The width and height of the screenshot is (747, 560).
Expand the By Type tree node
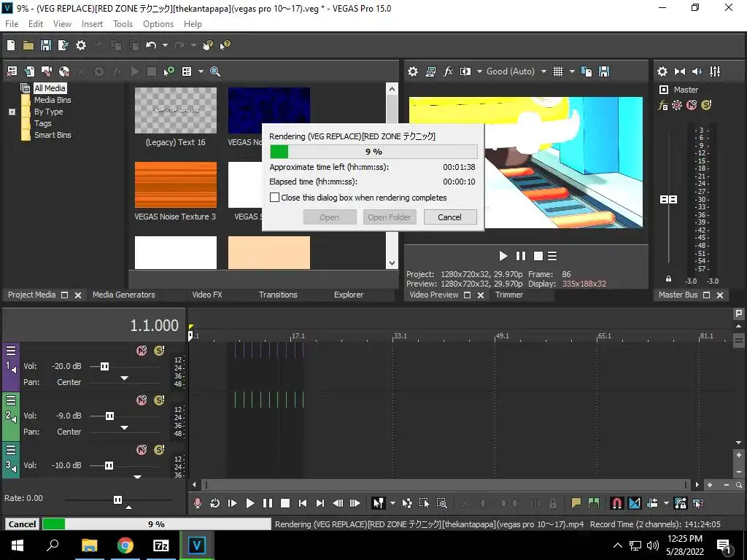[x=12, y=112]
